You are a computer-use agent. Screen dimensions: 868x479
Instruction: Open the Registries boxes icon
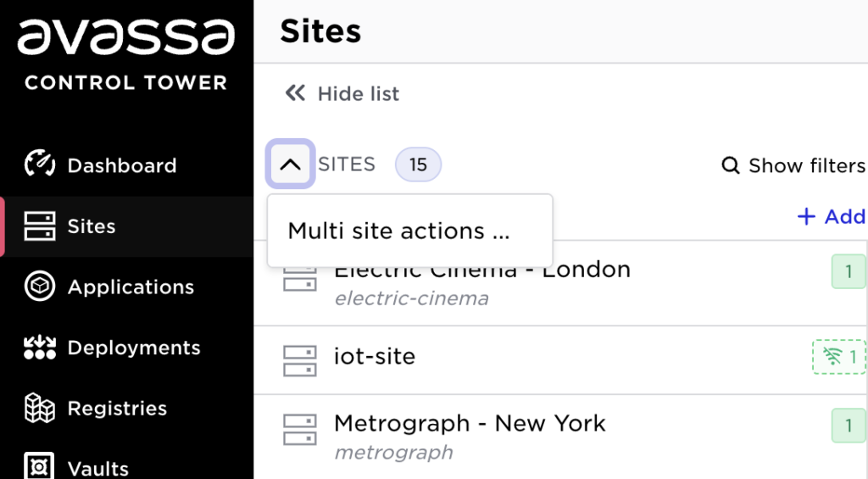tap(40, 408)
